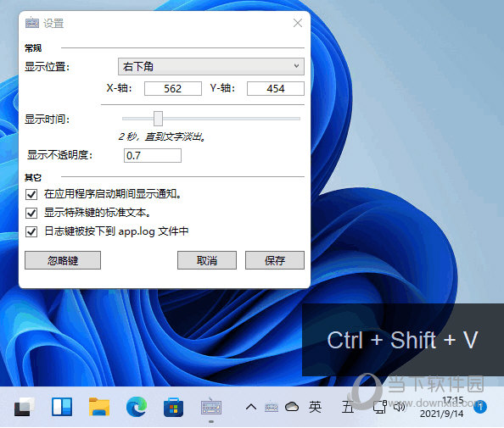The width and height of the screenshot is (504, 428).
Task: Open Microsoft Edge browser
Action: click(x=137, y=407)
